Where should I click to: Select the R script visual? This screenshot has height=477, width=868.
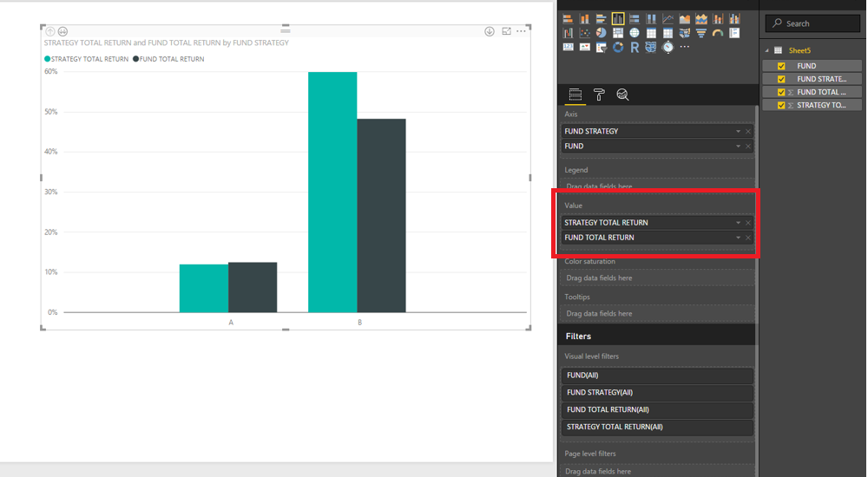pyautogui.click(x=635, y=47)
